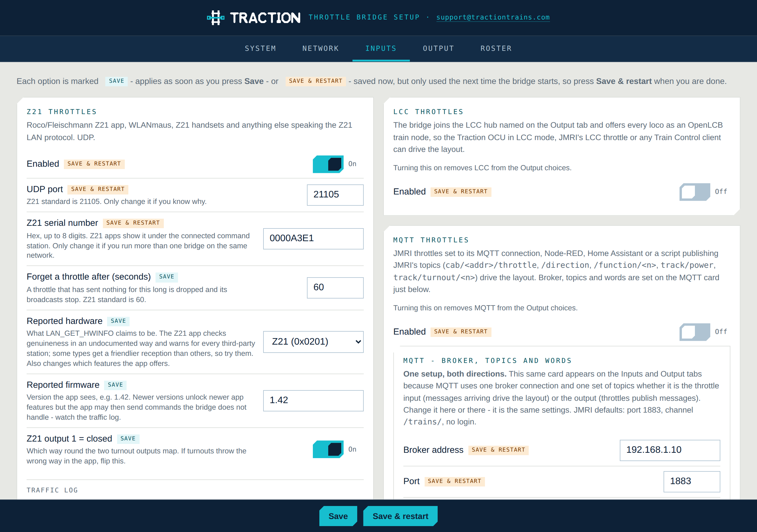Open the Network tab
757x532 pixels.
tap(321, 48)
